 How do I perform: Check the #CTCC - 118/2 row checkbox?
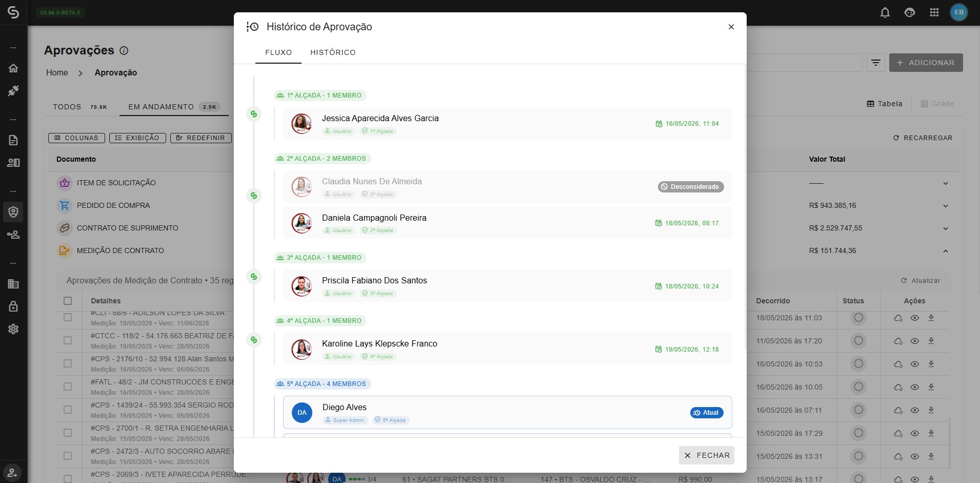coord(68,340)
